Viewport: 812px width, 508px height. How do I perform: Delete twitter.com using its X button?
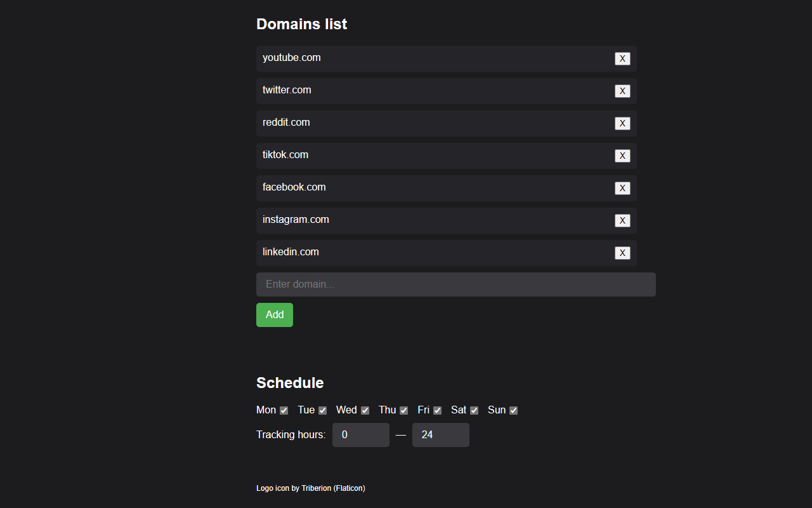[x=622, y=91]
